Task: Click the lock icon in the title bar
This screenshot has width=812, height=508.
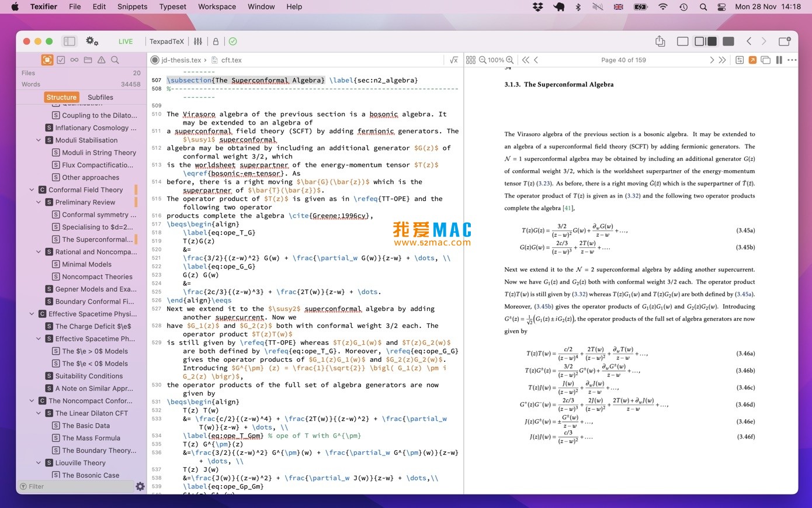Action: (215, 42)
